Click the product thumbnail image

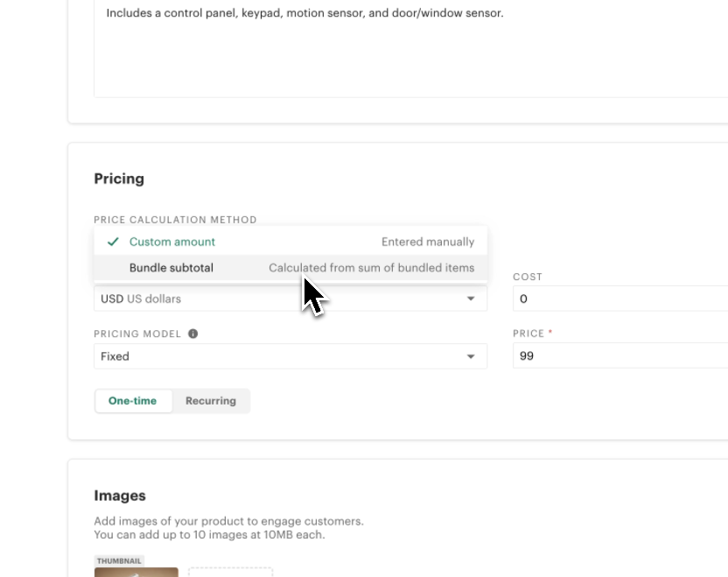tap(136, 573)
